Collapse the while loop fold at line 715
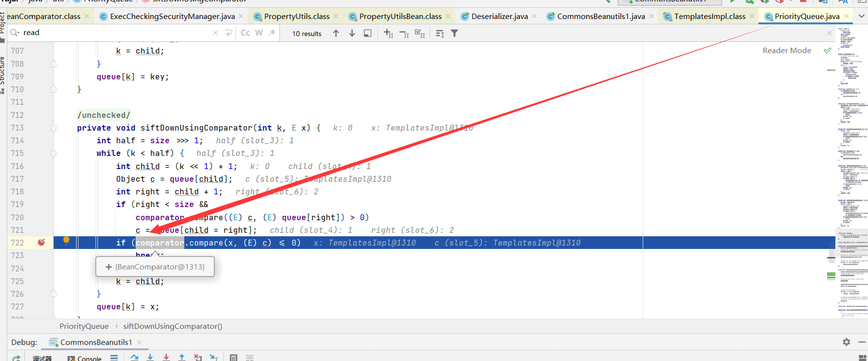868x361 pixels. pos(54,153)
